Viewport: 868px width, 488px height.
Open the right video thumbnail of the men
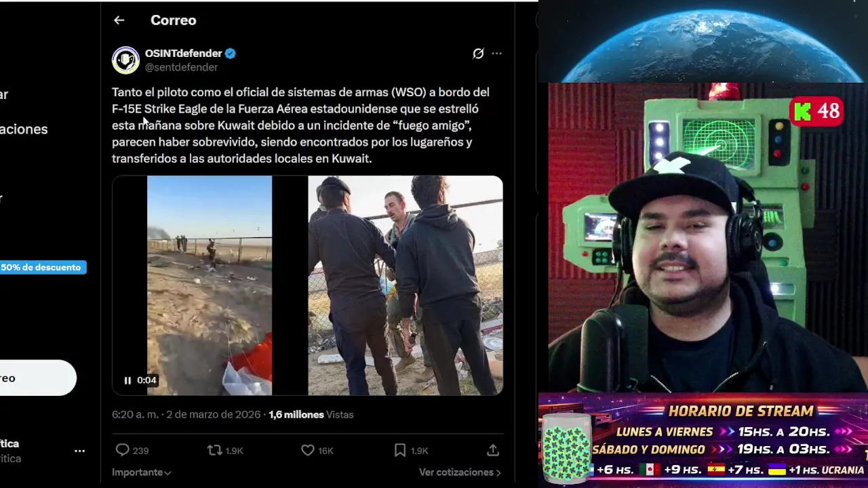pyautogui.click(x=406, y=285)
